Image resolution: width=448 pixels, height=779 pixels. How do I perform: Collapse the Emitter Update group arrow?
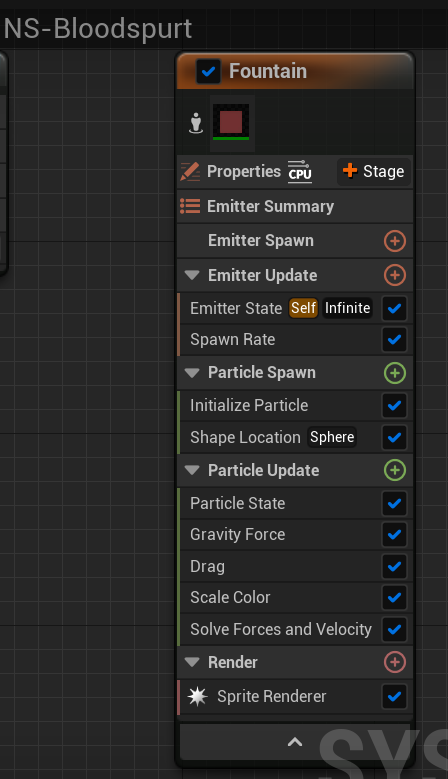coord(192,275)
